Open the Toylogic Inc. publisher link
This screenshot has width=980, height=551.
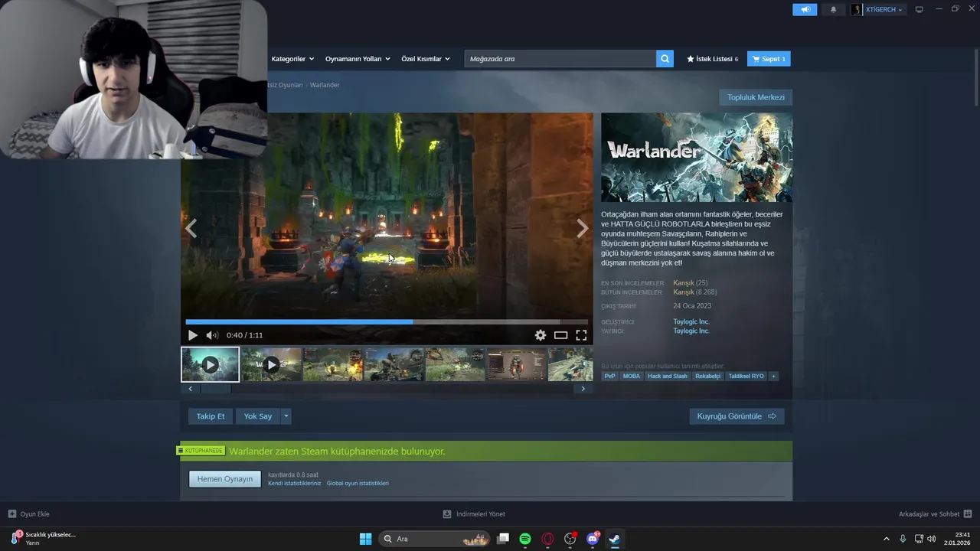coord(691,331)
